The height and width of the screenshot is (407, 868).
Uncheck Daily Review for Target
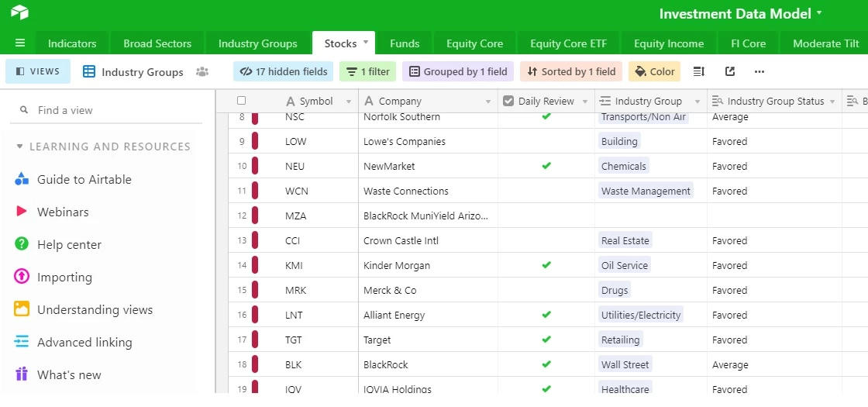[x=546, y=340]
